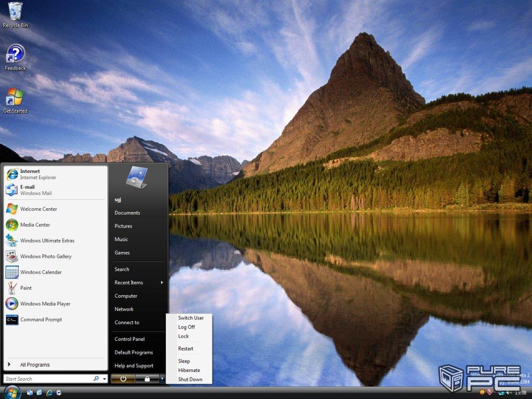Viewport: 532px width, 399px height.
Task: Click in the Start Search box
Action: 47,379
